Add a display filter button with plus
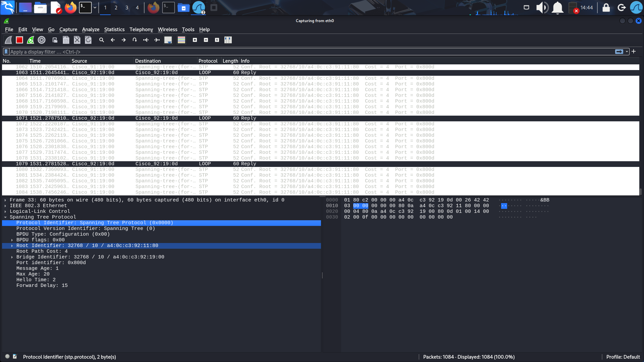The width and height of the screenshot is (644, 362). [634, 52]
